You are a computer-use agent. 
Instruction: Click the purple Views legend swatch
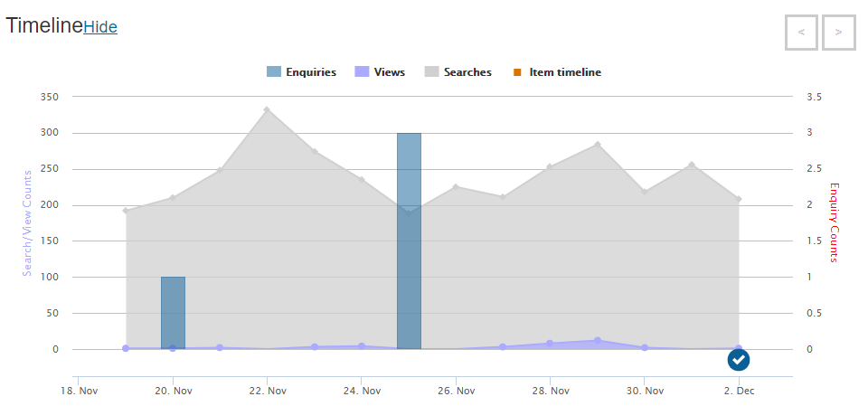tap(362, 72)
